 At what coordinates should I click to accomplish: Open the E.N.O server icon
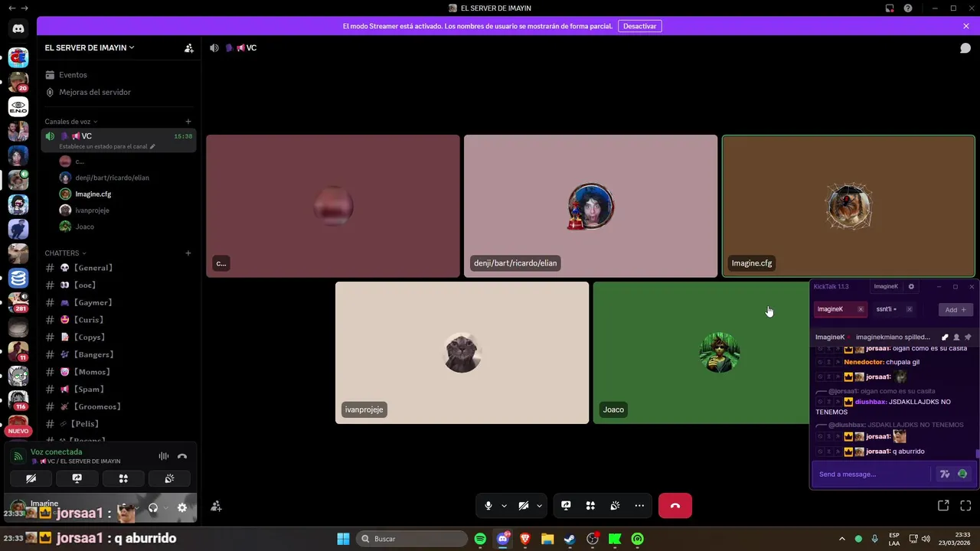18,107
